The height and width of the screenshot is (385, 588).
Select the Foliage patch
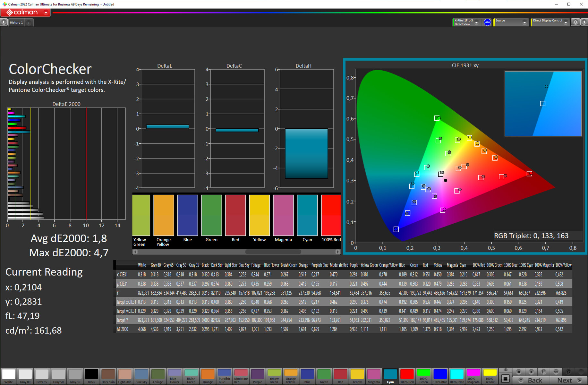click(158, 376)
